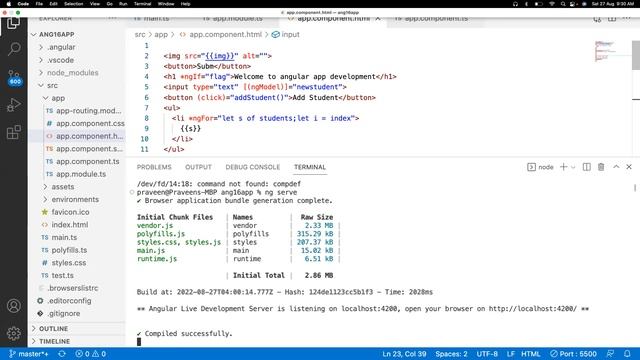Maximize the panel with up chevron
This screenshot has width=640, height=360.
pyautogui.click(x=616, y=167)
